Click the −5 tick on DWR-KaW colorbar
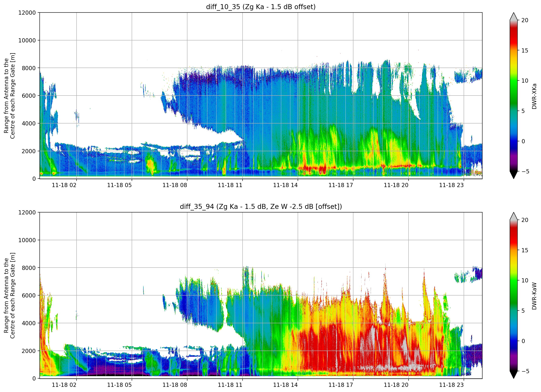Screen dimensions: 541x392 click(x=525, y=371)
